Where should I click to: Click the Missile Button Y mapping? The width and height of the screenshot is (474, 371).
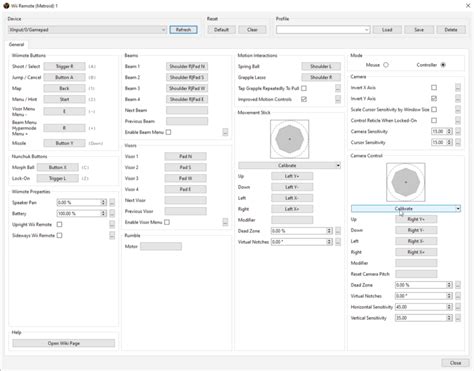tap(64, 143)
